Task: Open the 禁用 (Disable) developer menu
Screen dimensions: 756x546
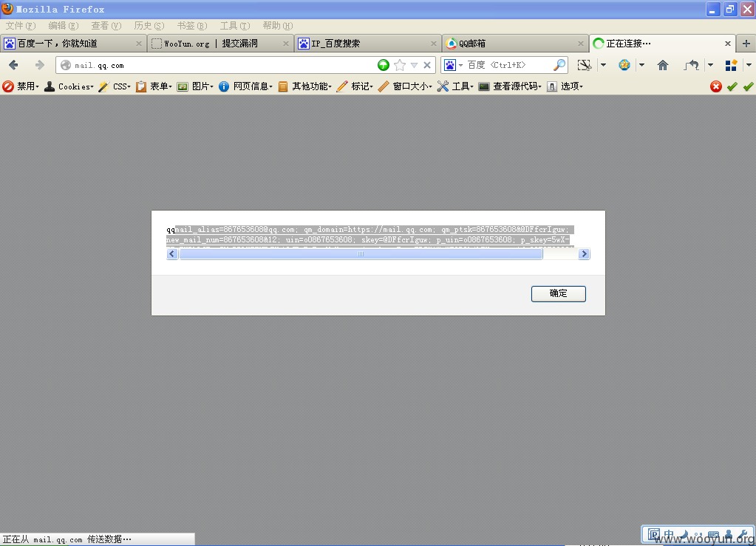Action: (21, 86)
